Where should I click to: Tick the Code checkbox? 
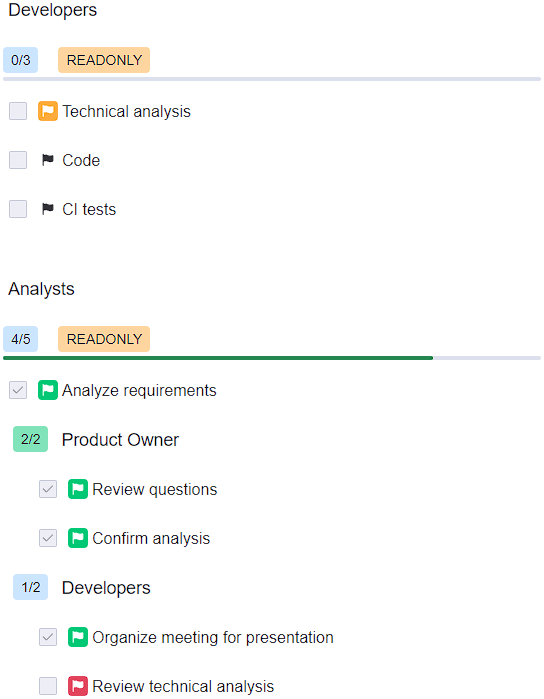[x=18, y=160]
